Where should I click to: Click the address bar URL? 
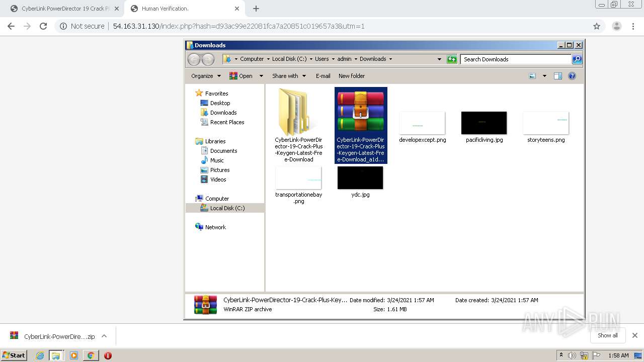pos(238,26)
